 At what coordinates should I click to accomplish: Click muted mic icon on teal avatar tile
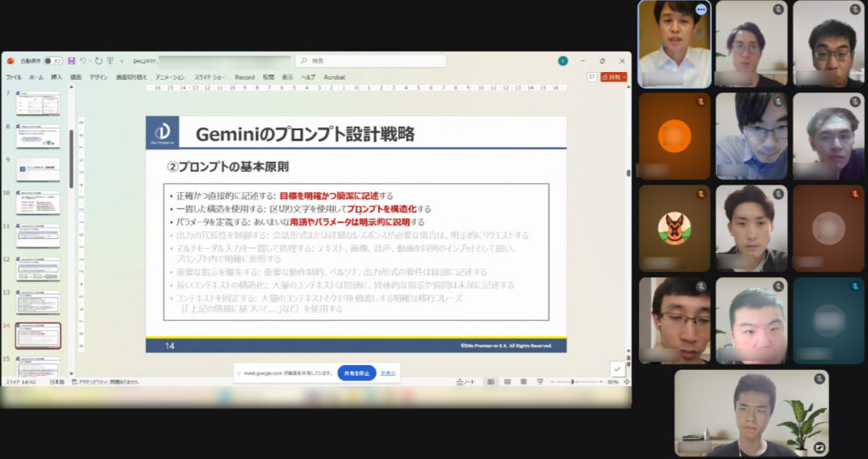[x=855, y=286]
